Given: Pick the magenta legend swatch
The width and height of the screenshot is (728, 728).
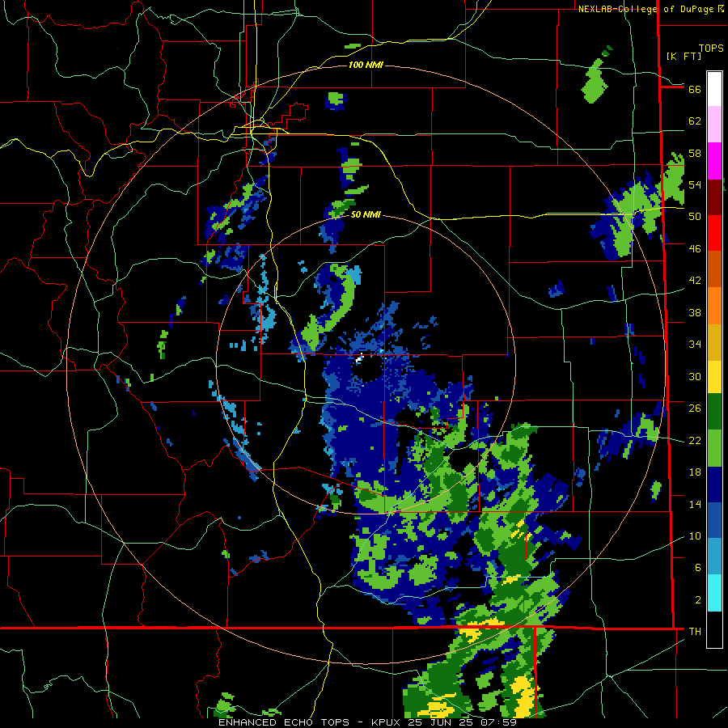Looking at the screenshot, I should tap(714, 161).
